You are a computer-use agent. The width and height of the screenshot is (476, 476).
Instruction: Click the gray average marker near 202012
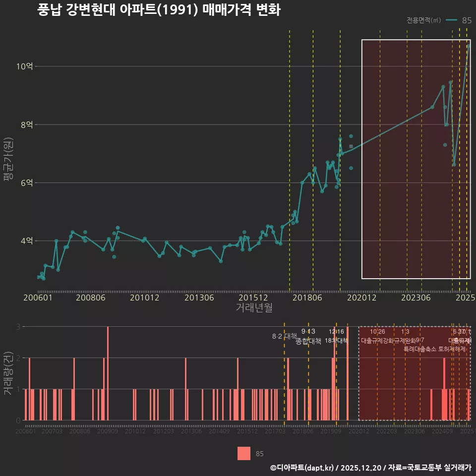point(351,146)
